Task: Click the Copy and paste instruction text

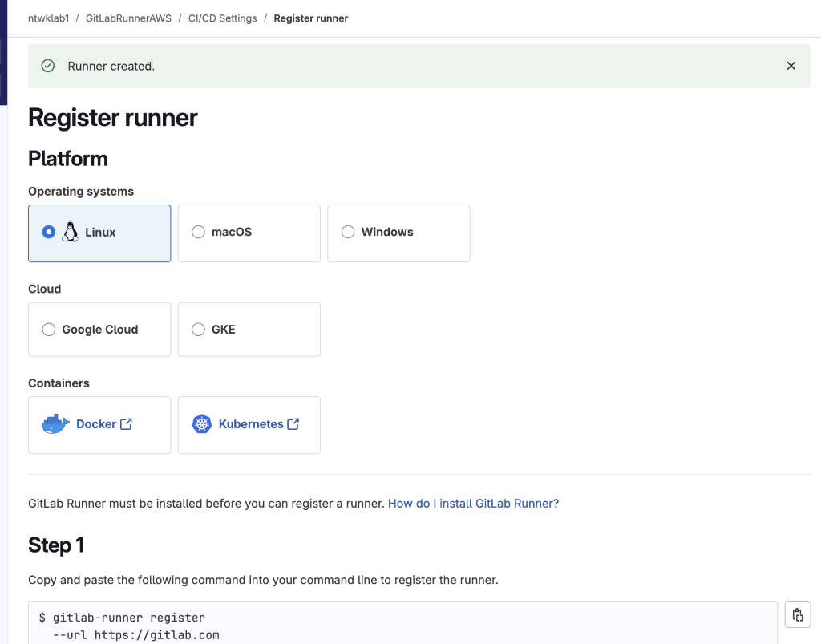Action: 263,580
